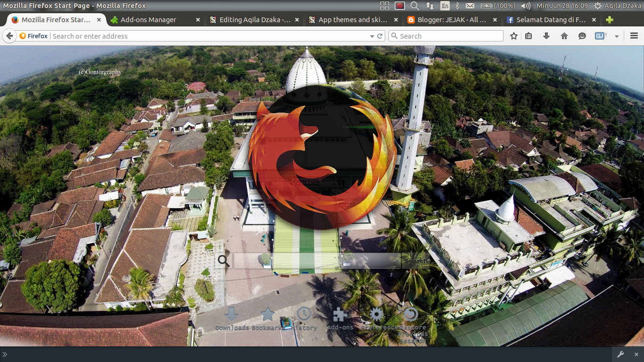This screenshot has height=362, width=644.
Task: Reload the page with the refresh icon
Action: [380, 36]
